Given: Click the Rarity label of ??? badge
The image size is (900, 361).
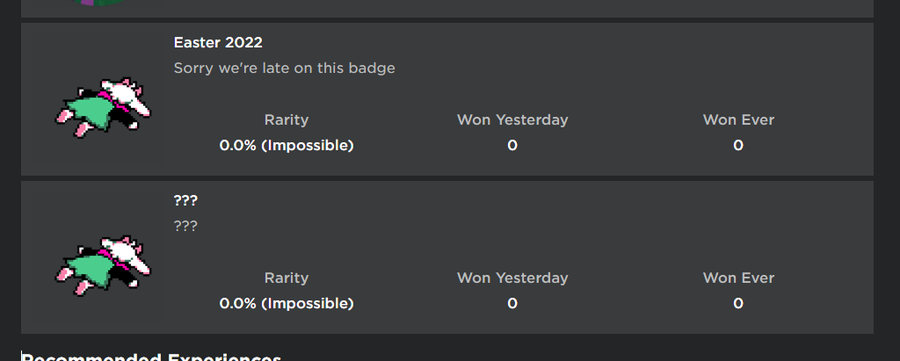Looking at the screenshot, I should coord(286,278).
